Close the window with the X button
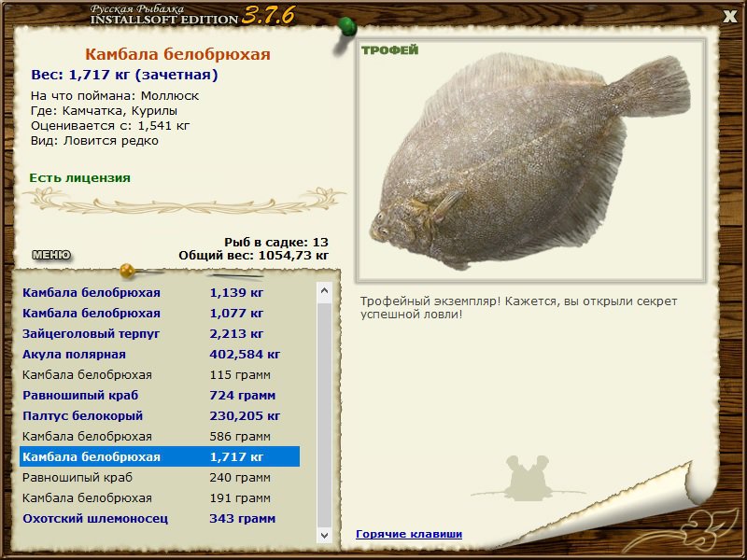Image resolution: width=747 pixels, height=560 pixels. click(729, 17)
